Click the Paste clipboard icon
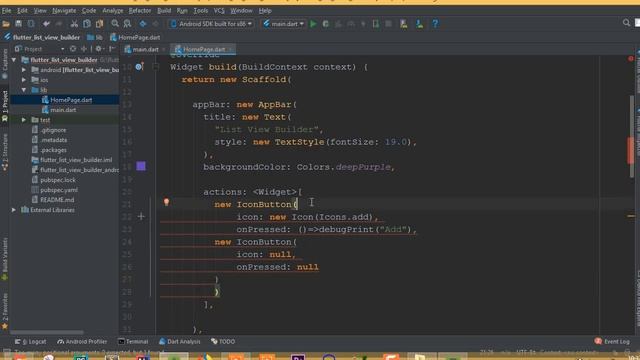The image size is (640, 360). tap(99, 24)
